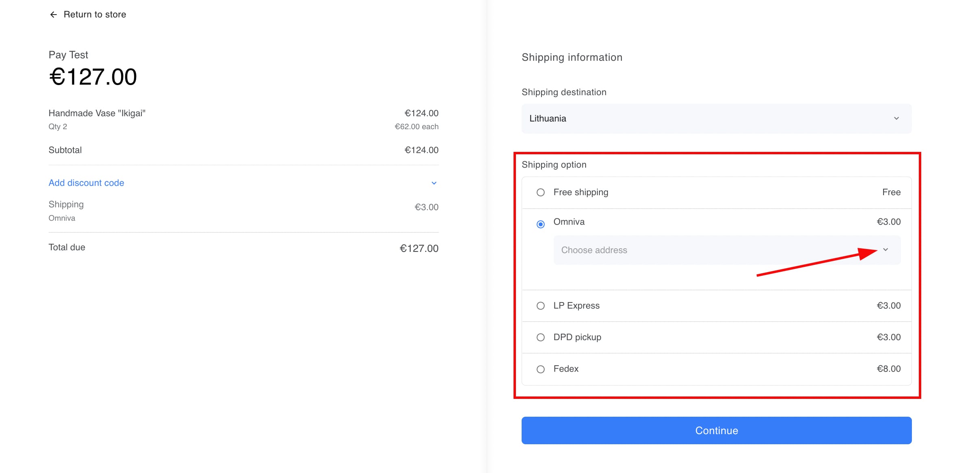Click the back arrow icon
980x473 pixels.
(x=53, y=14)
